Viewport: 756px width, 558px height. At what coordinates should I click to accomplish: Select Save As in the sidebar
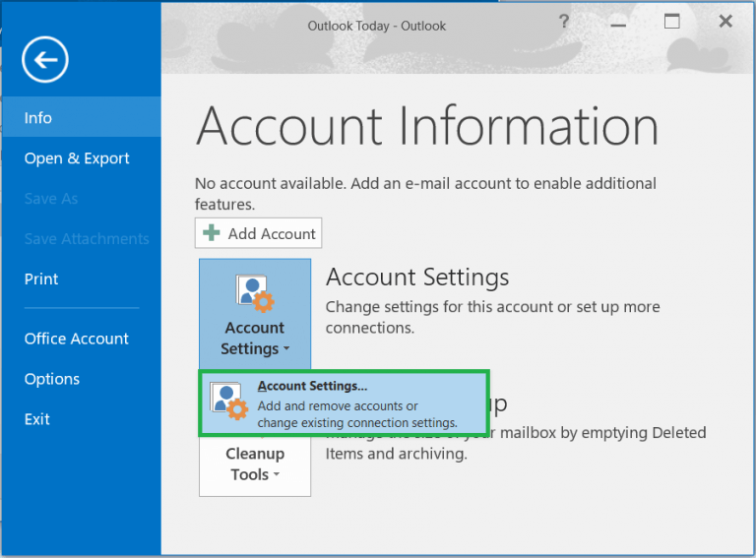click(81, 199)
